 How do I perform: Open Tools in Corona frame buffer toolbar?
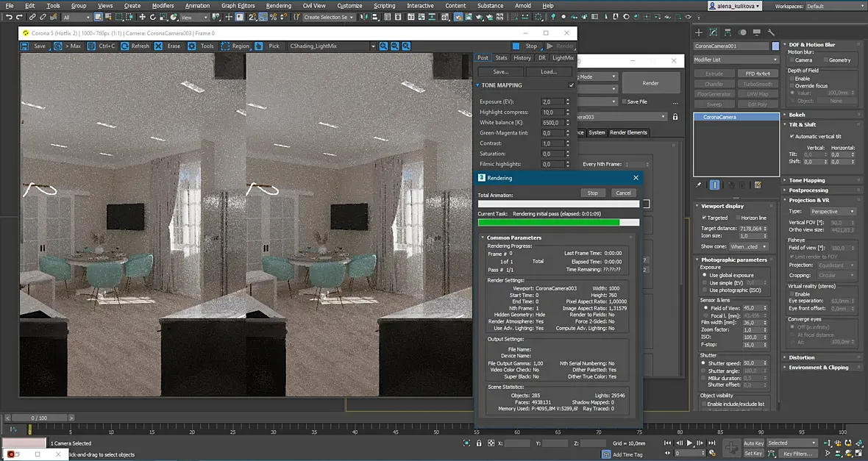(201, 46)
